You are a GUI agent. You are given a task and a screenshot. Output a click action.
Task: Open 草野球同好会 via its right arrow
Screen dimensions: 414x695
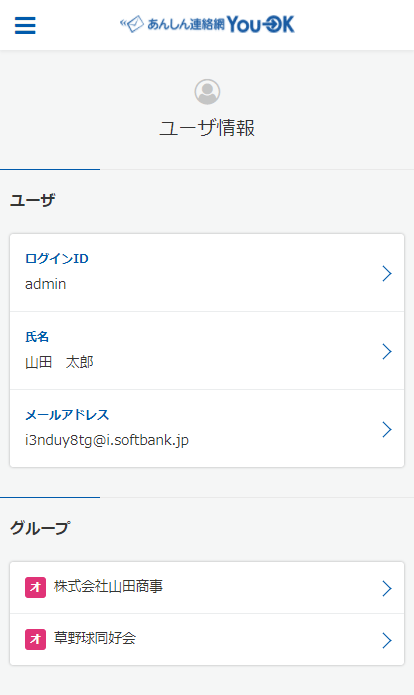(387, 640)
